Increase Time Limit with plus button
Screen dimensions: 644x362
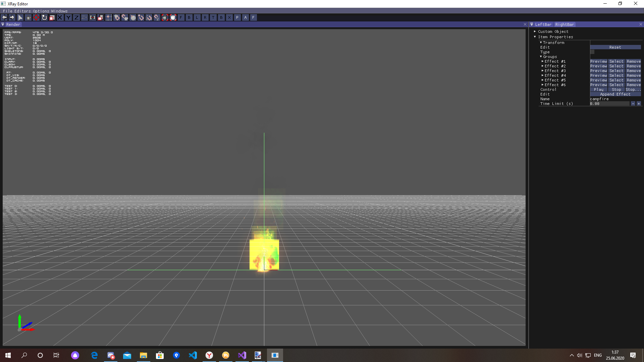tap(639, 104)
